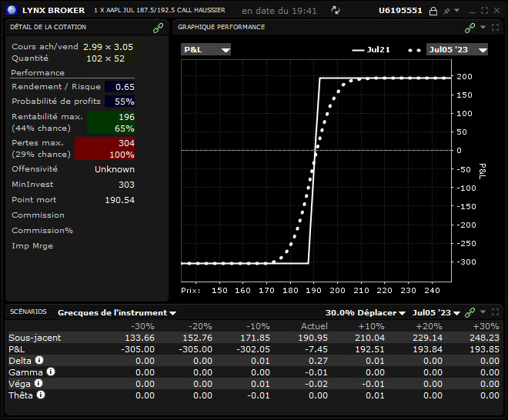Click the Probabilité de profits 55% value
Image resolution: width=508 pixels, height=420 pixels.
[x=125, y=102]
